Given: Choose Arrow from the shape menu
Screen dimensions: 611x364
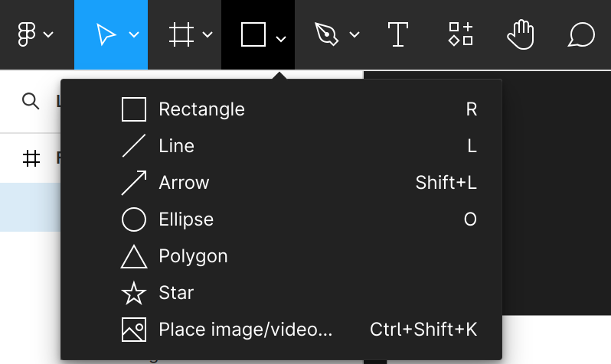Looking at the screenshot, I should (281, 183).
